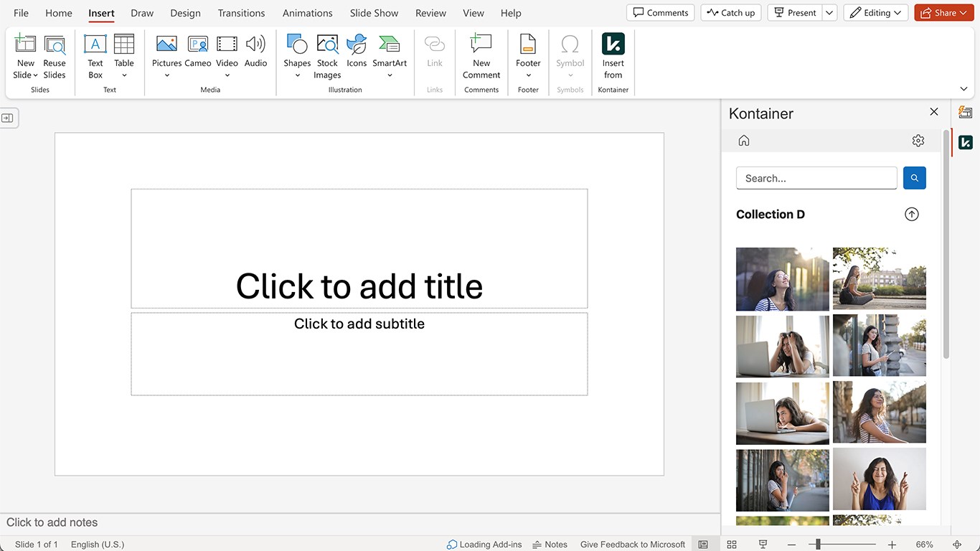Open the Transitions tab

[x=241, y=13]
